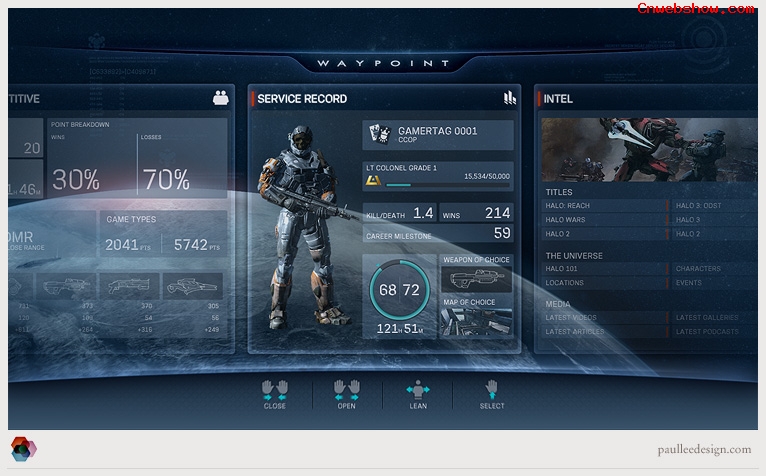Select the Close two-hands gesture icon

point(275,390)
